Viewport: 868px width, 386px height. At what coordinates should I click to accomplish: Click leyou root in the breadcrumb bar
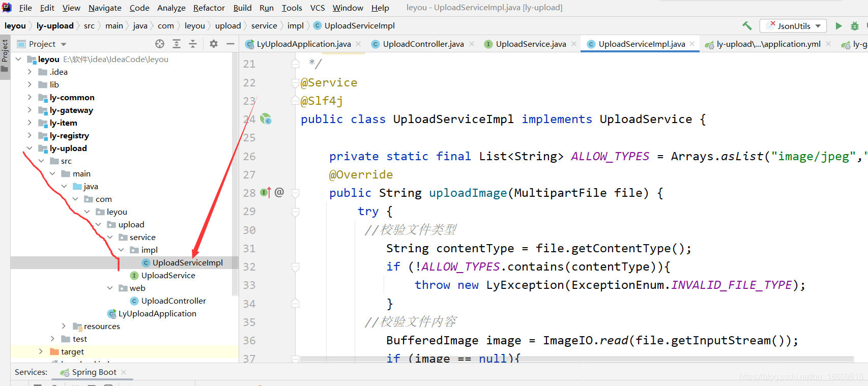[x=15, y=25]
